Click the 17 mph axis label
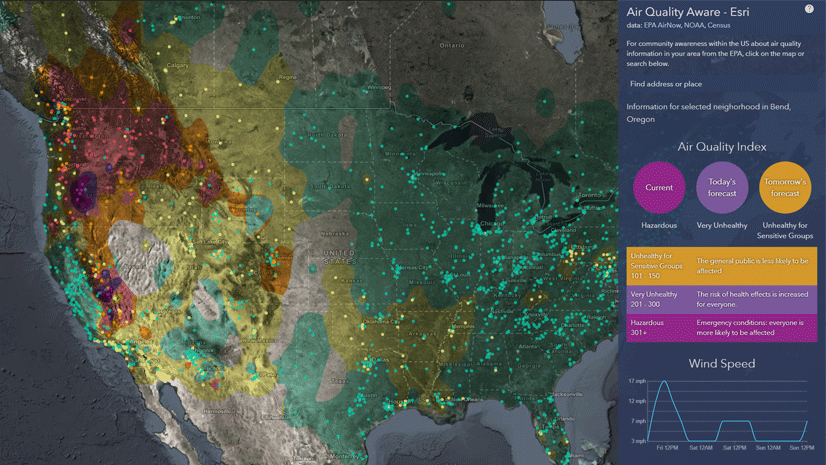Screen dimensions: 826x465 (637, 381)
